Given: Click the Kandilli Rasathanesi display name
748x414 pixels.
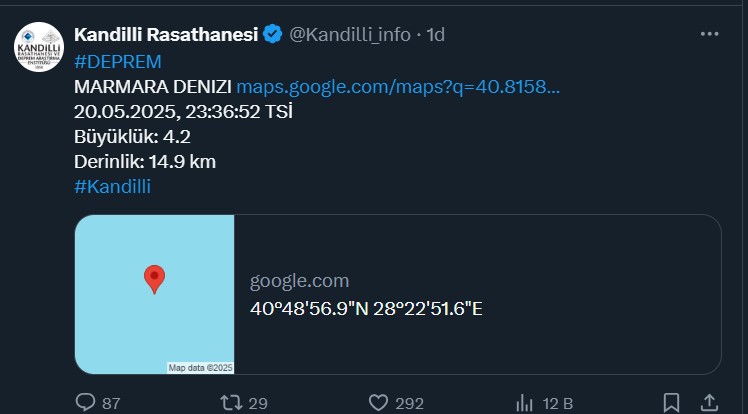Looking at the screenshot, I should click(x=166, y=34).
